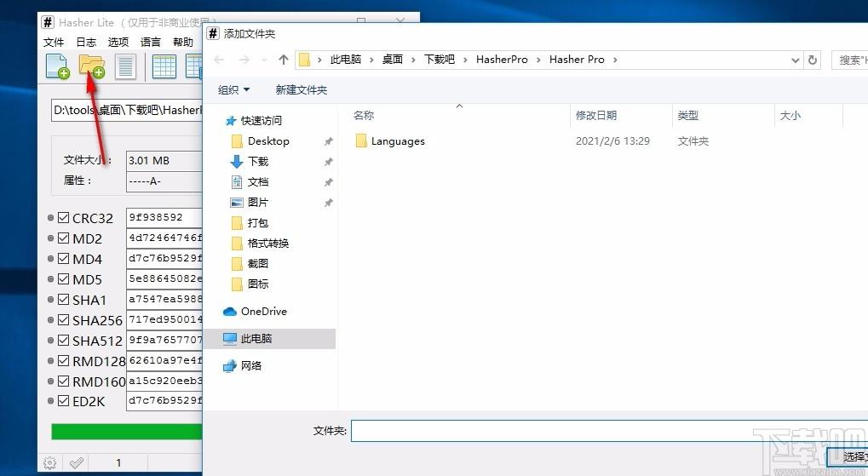Open 文件 menu in Hasher Lite
Screen dimensions: 868x476
[54, 42]
